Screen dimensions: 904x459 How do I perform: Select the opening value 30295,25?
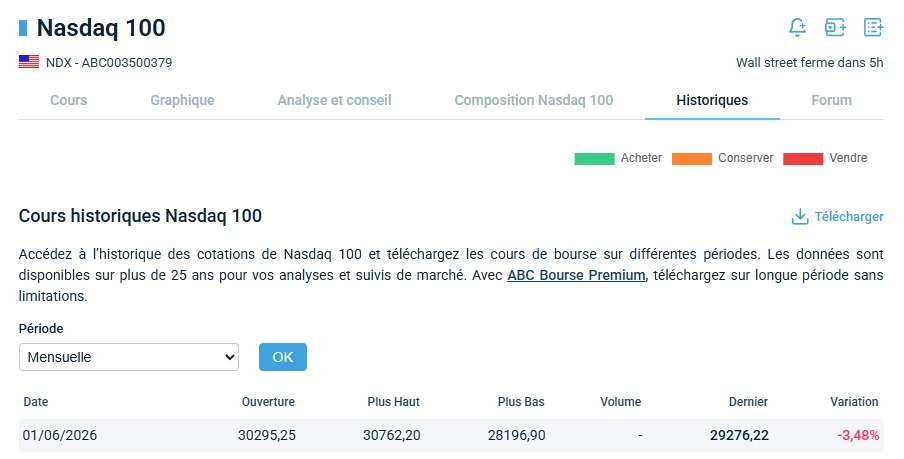tap(267, 435)
